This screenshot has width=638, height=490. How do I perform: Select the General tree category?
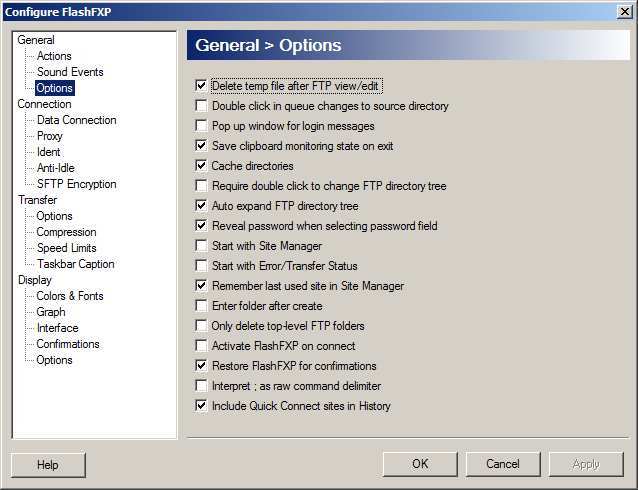(x=36, y=40)
